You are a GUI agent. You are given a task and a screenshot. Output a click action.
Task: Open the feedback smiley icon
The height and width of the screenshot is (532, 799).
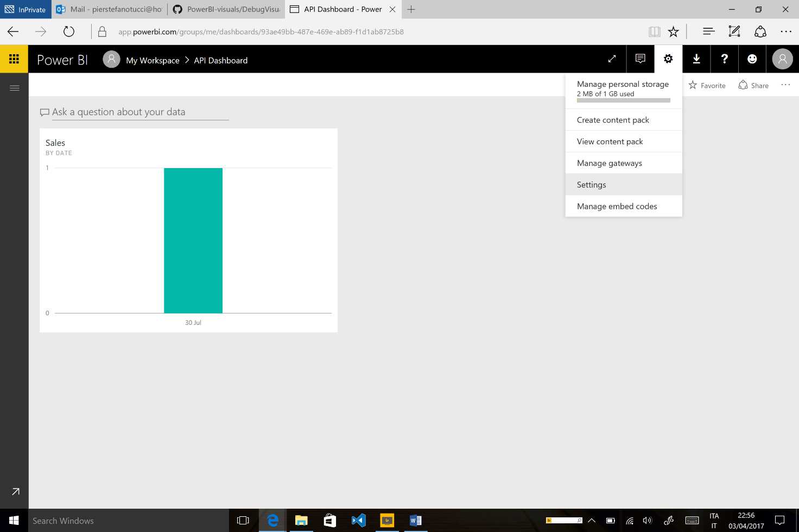pyautogui.click(x=752, y=59)
